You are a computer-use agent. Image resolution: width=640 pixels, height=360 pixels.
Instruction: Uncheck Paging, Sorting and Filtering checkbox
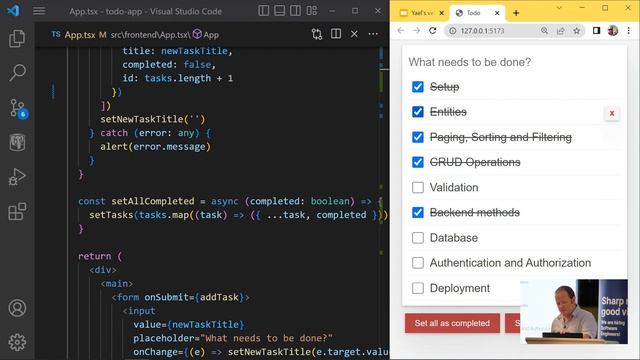point(418,137)
